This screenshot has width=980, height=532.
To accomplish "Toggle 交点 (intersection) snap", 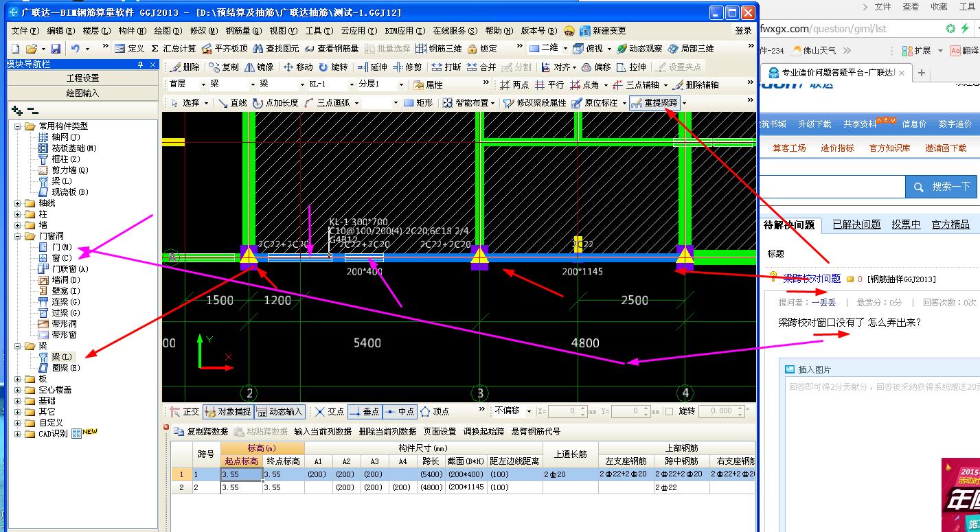I will click(x=330, y=412).
